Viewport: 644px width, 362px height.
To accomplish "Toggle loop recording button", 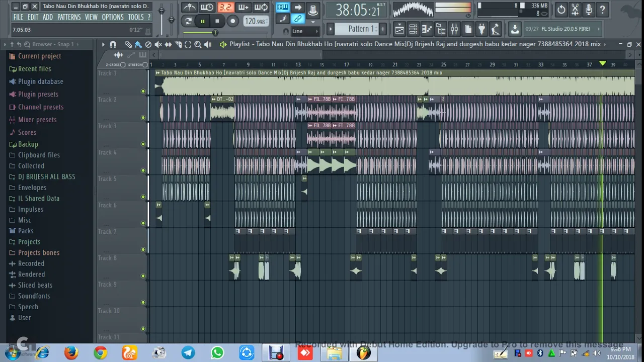I will [x=261, y=7].
